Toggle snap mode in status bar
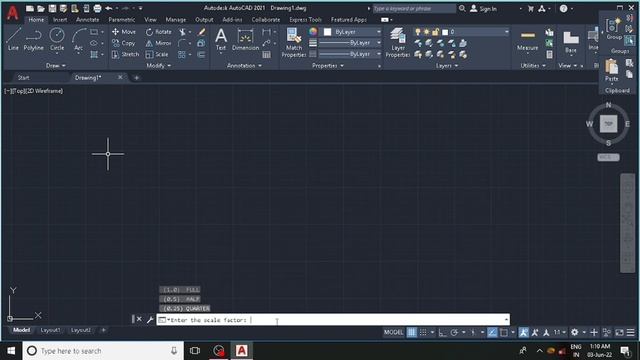 pyautogui.click(x=423, y=333)
